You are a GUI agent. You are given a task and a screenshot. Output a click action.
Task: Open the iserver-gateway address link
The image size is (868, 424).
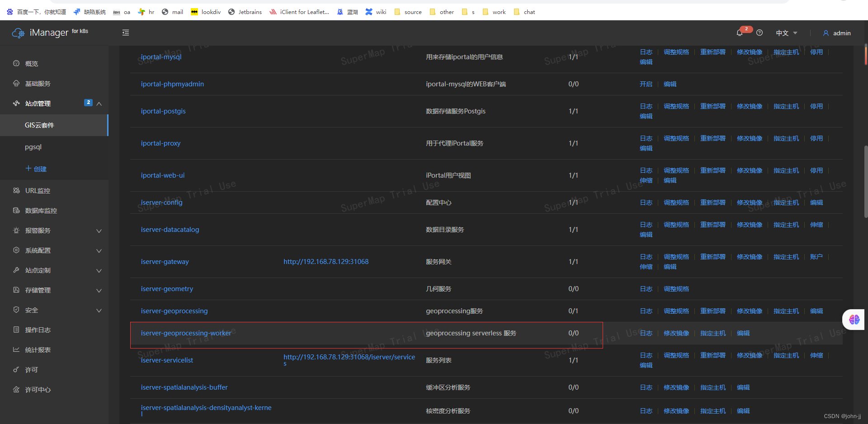[x=326, y=262]
